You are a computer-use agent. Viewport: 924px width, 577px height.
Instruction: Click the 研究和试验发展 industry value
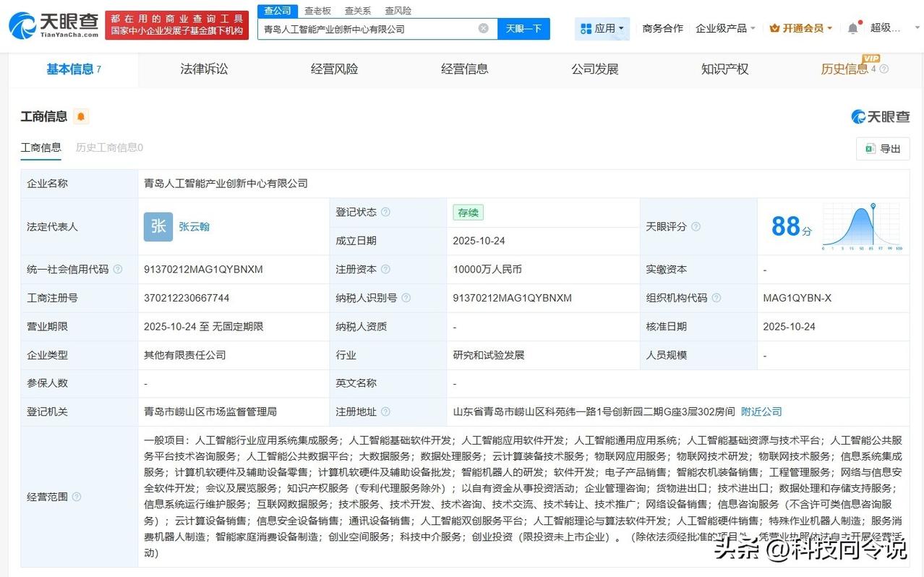point(488,355)
